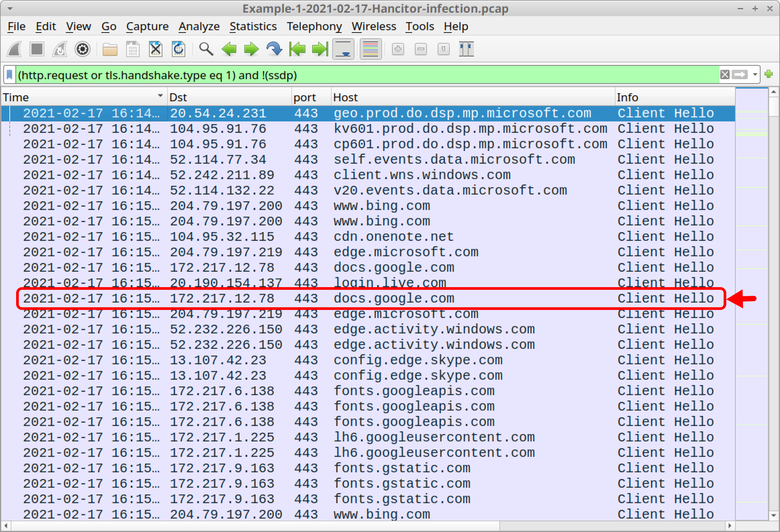Go to specified packet icon
780x532 pixels.
pos(274,49)
